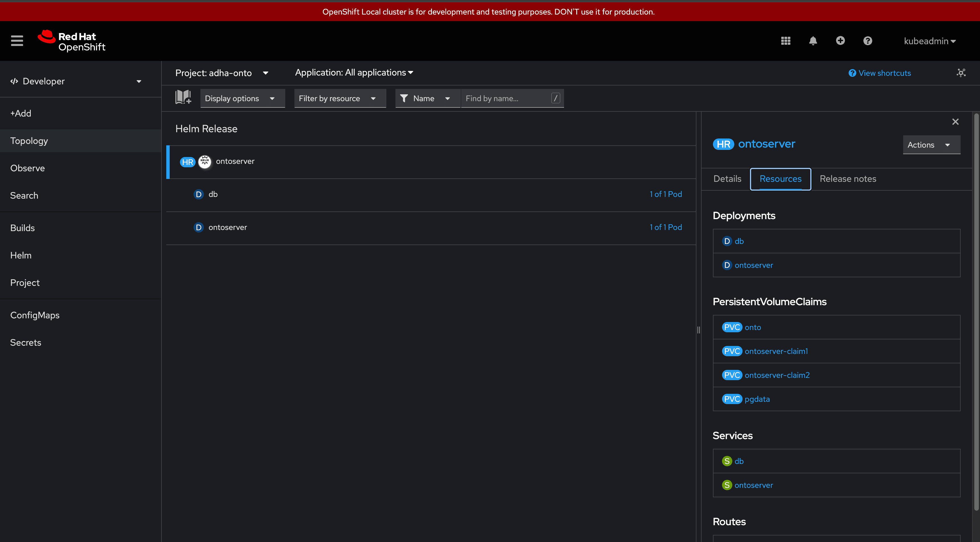Viewport: 980px width, 542px height.
Task: Click the HR badge in side panel header
Action: (723, 144)
